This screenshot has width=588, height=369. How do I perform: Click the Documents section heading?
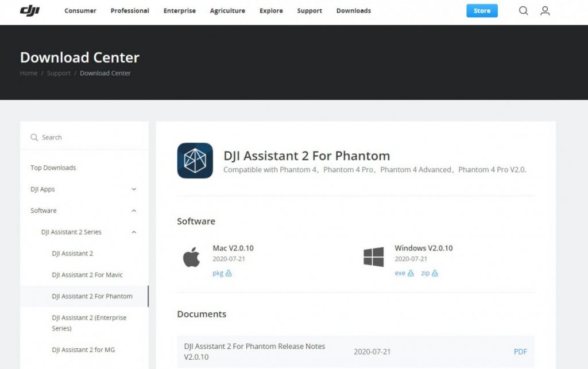tap(202, 314)
